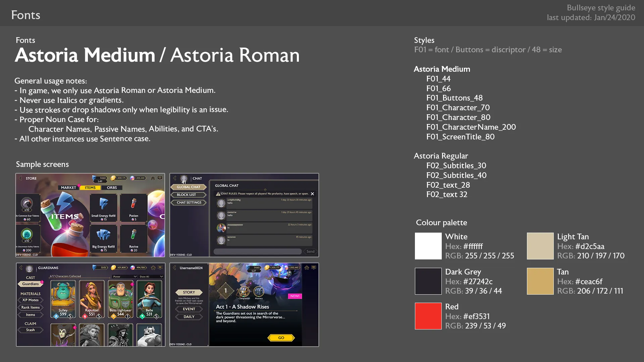This screenshot has width=644, height=362.
Task: Click the back arrow beside Username0024
Action: (x=174, y=268)
